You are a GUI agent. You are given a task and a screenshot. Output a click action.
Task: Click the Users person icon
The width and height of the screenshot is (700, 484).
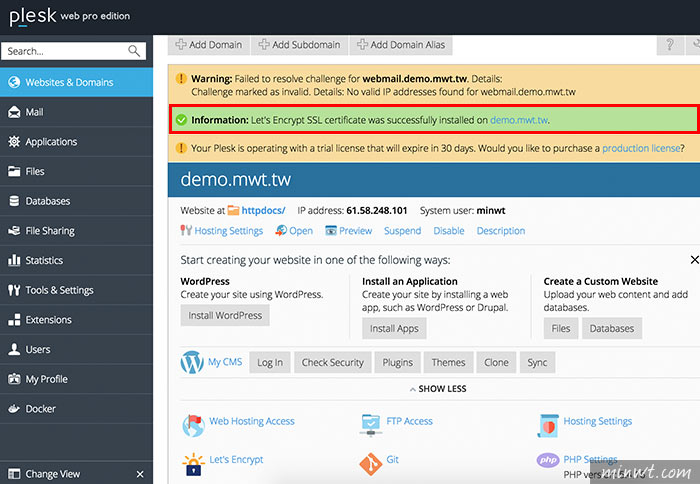[14, 349]
